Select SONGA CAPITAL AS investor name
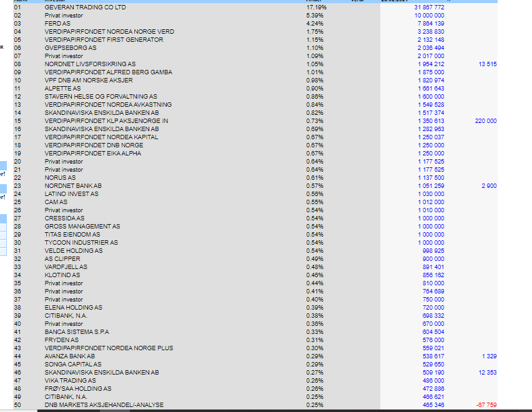This screenshot has height=412, width=532. coord(73,365)
